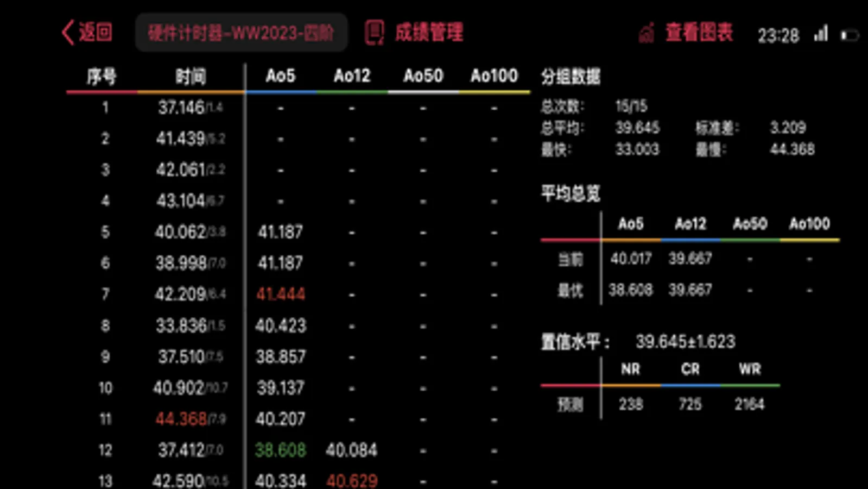
Task: Open solve 10 time 40.902
Action: click(178, 387)
